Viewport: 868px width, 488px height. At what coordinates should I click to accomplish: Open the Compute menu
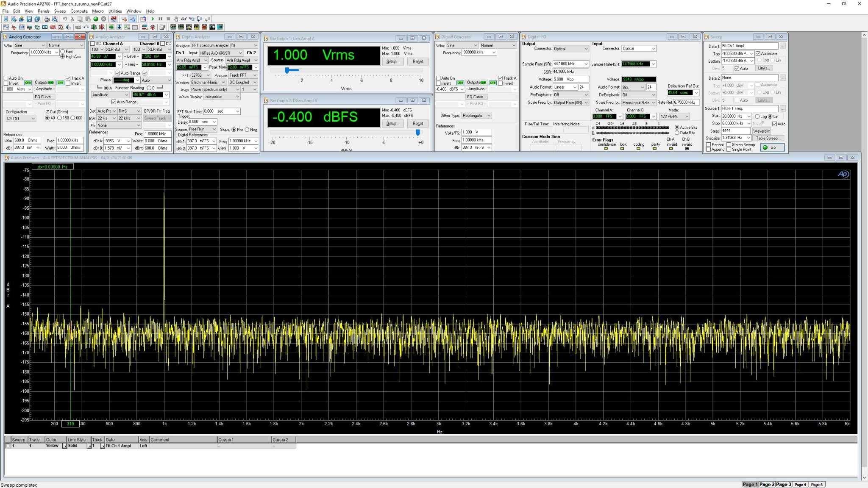coord(79,11)
